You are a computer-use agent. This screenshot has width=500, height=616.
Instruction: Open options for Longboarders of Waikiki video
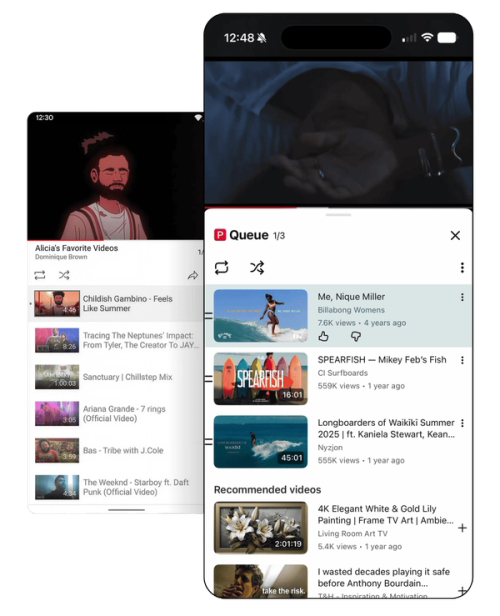(462, 423)
